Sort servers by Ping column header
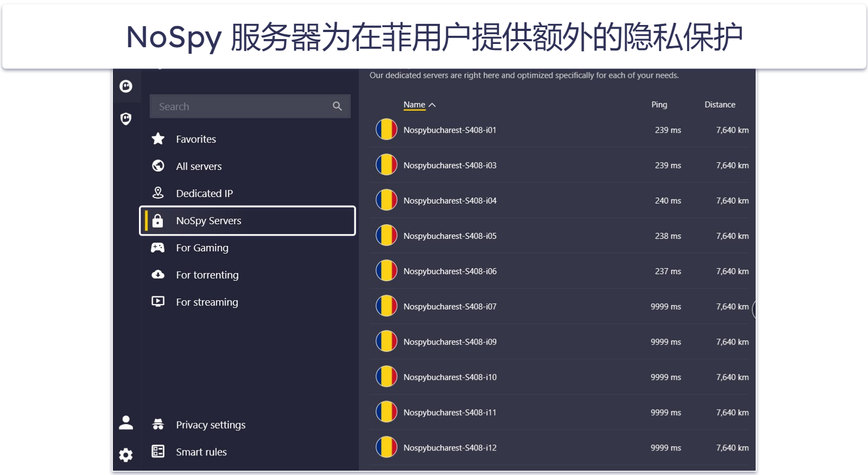The height and width of the screenshot is (475, 868). coord(659,105)
